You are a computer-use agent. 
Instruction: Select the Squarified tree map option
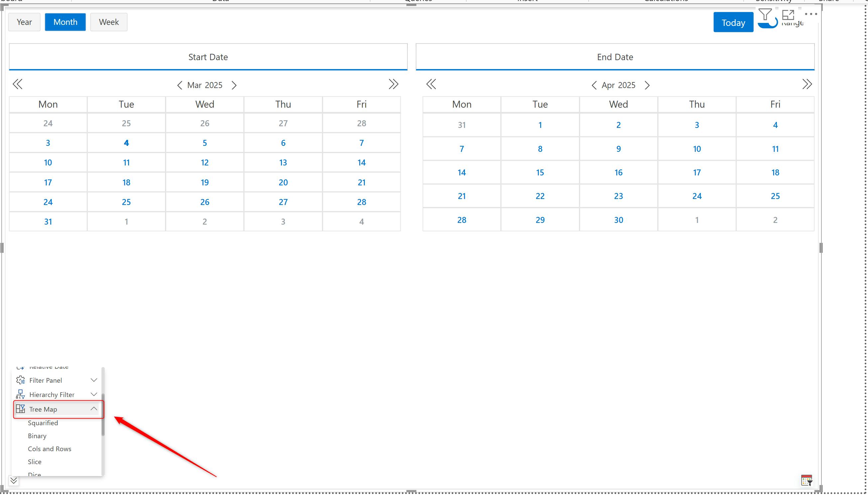coord(43,423)
